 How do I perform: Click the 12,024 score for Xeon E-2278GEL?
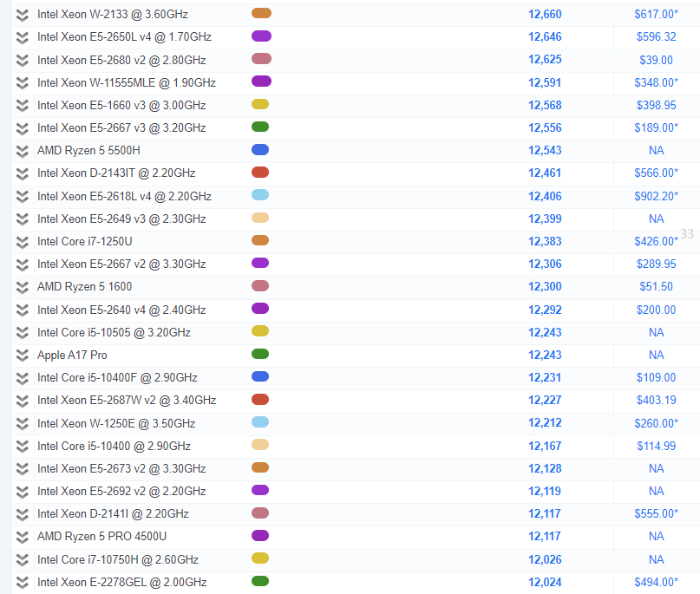click(x=545, y=583)
